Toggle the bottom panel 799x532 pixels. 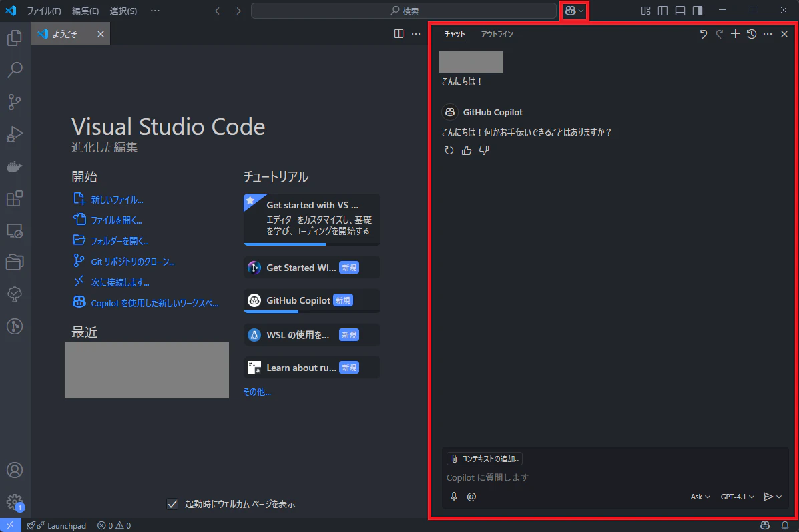680,11
